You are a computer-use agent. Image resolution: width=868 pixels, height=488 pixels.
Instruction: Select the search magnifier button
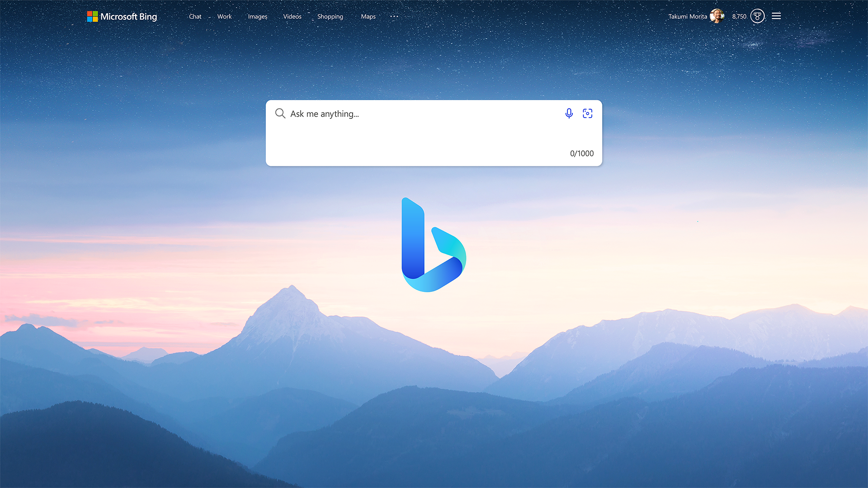[279, 113]
